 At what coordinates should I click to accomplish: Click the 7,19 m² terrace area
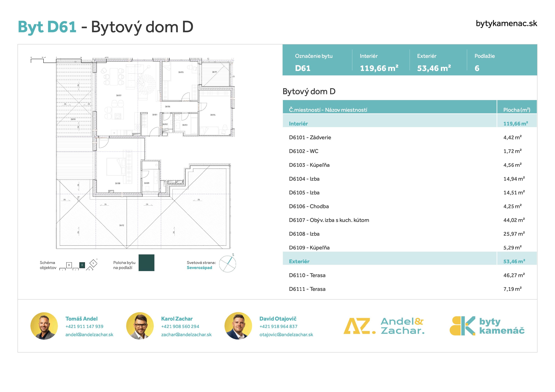click(512, 289)
